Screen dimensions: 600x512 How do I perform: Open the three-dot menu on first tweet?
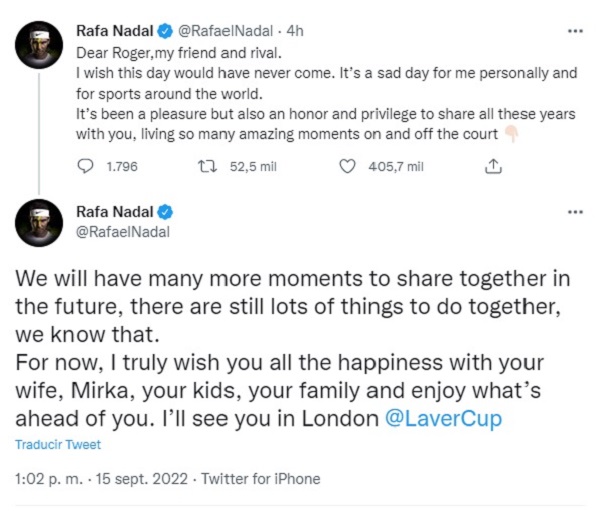click(575, 30)
